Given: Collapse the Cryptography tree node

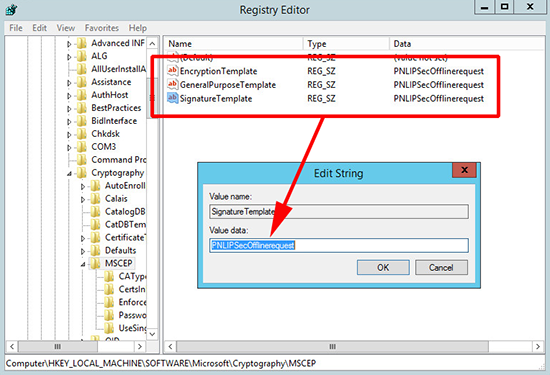Looking at the screenshot, I should pyautogui.click(x=69, y=173).
